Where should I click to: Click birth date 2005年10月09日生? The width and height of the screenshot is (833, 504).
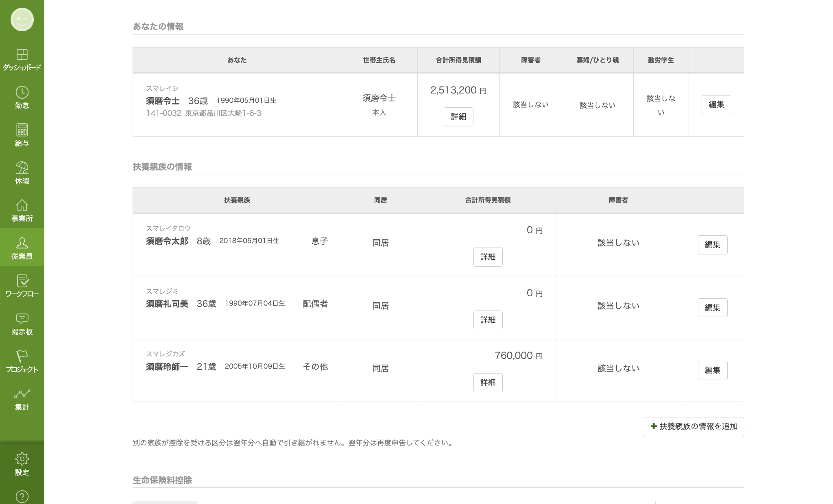tap(255, 367)
